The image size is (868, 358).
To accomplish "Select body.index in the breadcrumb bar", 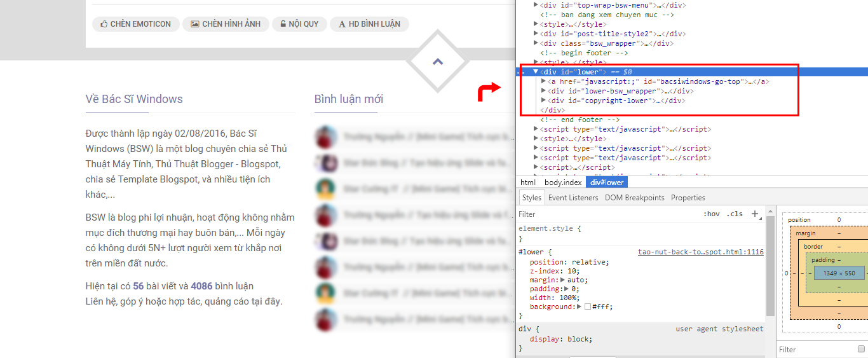I will (563, 182).
